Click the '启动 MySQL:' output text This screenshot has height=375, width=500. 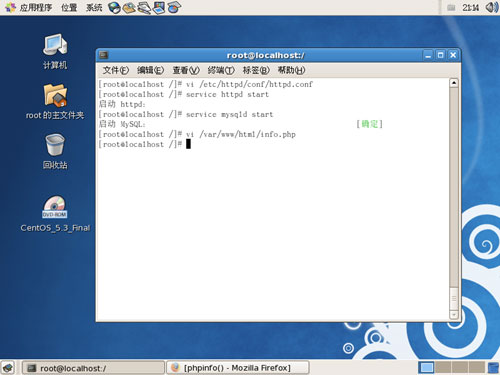[x=122, y=124]
